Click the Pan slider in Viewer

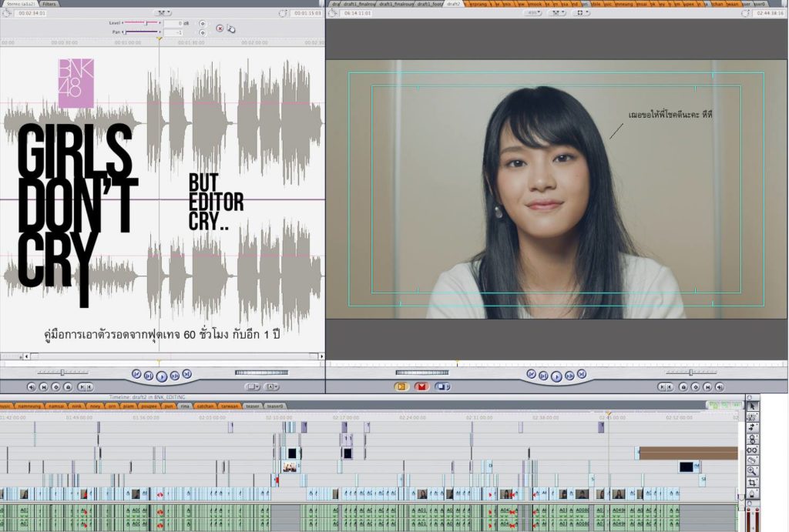click(x=142, y=32)
